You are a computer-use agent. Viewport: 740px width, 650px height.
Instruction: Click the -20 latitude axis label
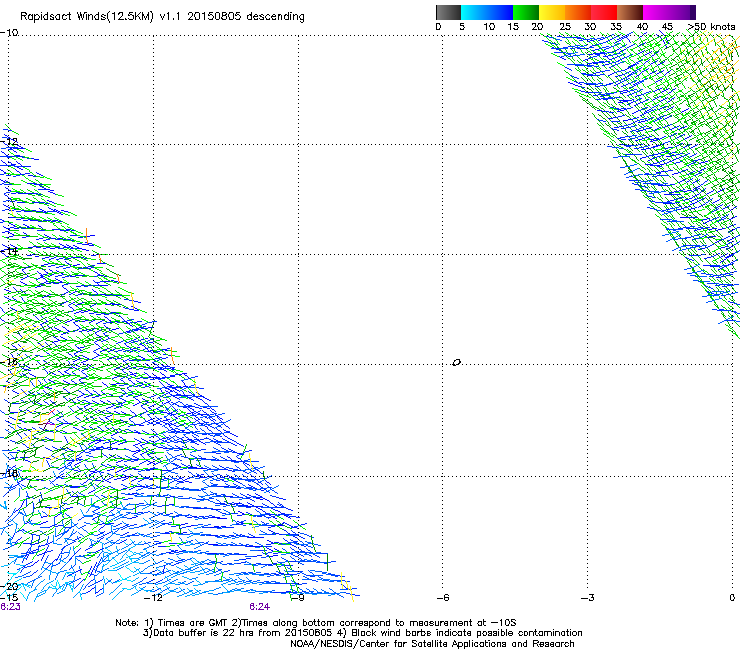pos(9,586)
